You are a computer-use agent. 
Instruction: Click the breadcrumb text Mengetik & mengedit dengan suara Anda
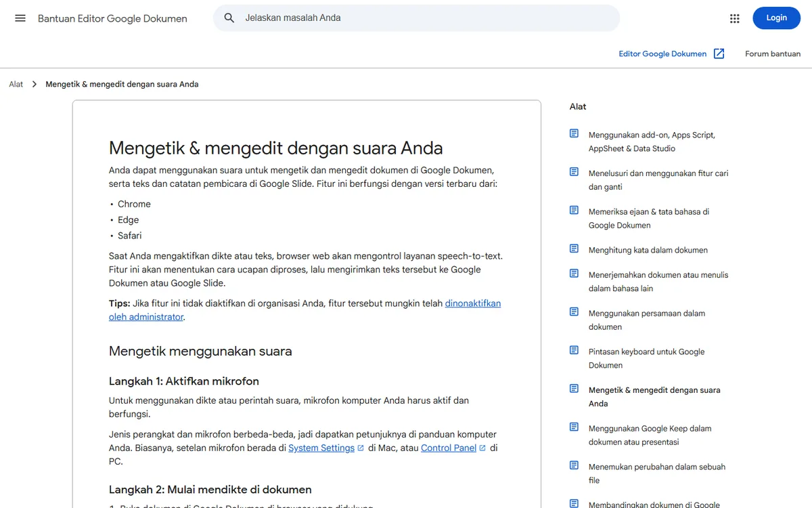(x=122, y=84)
